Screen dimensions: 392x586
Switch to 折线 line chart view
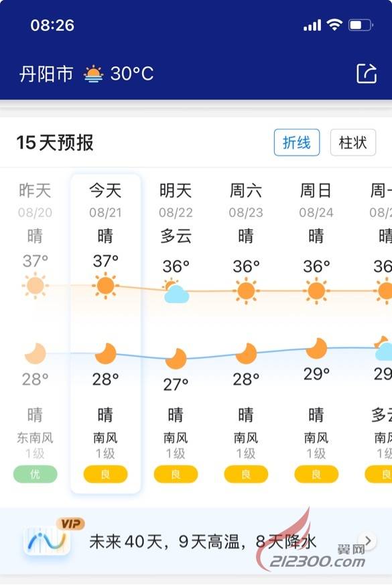[x=297, y=142]
